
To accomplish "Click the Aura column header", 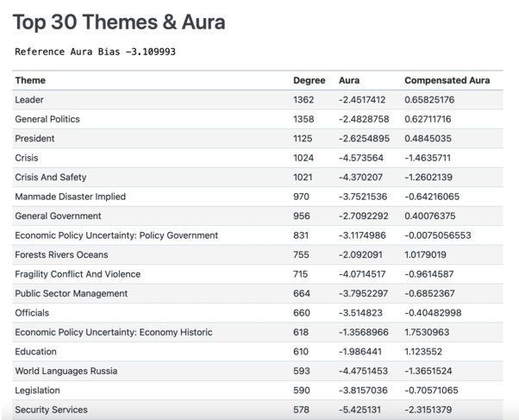I will click(349, 80).
